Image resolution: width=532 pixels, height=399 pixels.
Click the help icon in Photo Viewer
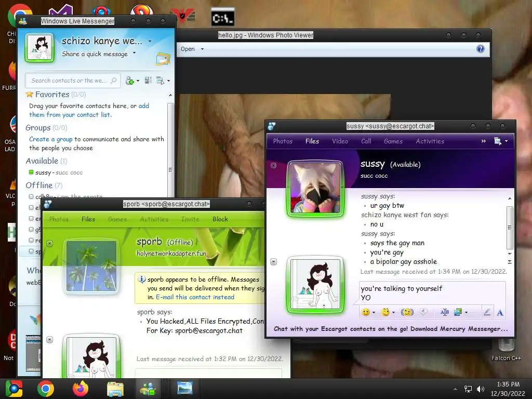pyautogui.click(x=481, y=49)
